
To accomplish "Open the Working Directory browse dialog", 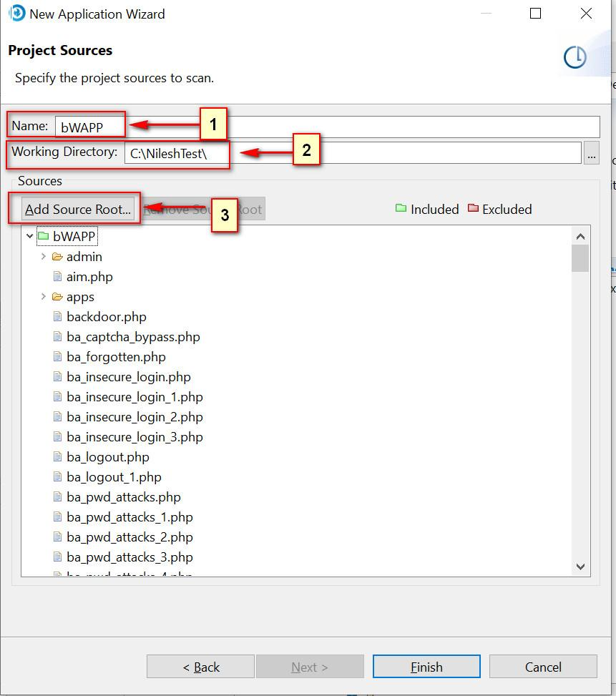I will [592, 152].
